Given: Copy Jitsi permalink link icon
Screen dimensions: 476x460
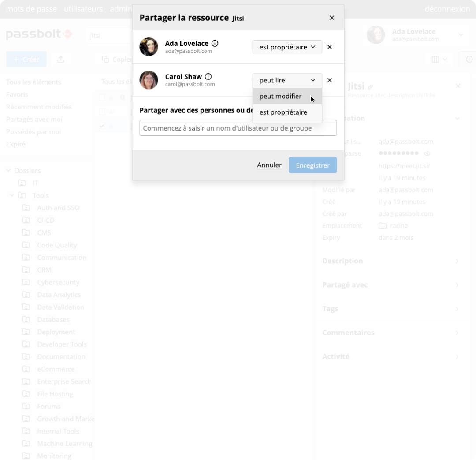Looking at the screenshot, I should [x=370, y=87].
